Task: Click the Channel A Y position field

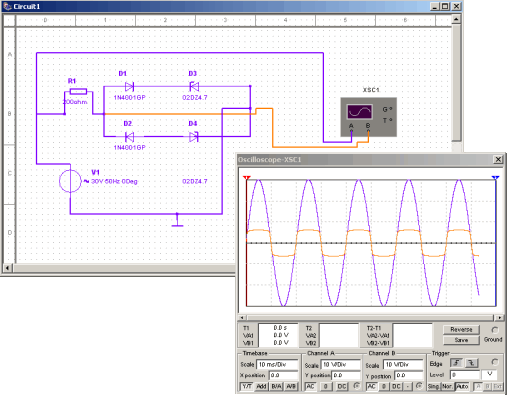Action: click(346, 375)
